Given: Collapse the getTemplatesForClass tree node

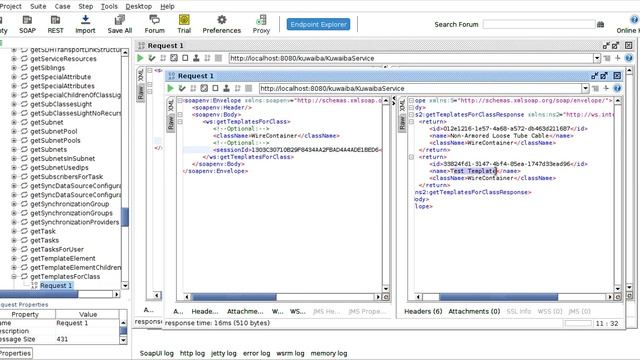Looking at the screenshot, I should (x=14, y=276).
